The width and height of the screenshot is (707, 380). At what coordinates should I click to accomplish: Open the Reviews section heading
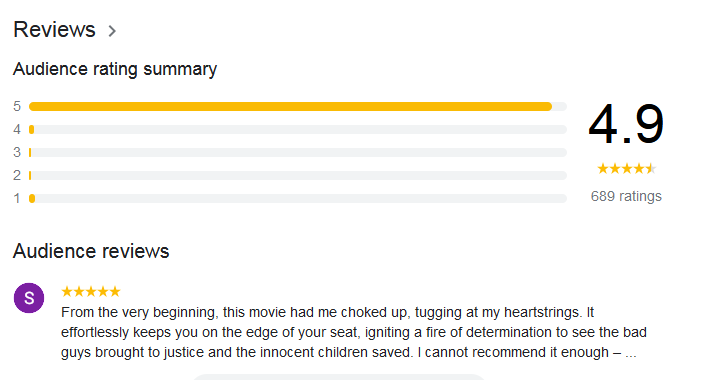tap(54, 30)
